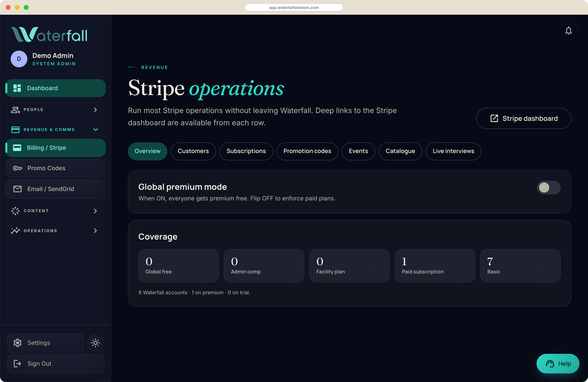This screenshot has width=588, height=382.
Task: Click the Dashboard grid icon
Action: click(x=17, y=88)
